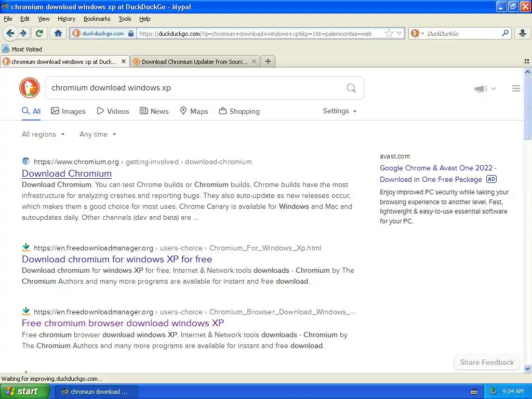Open Most Visited bookmarks folder
The image size is (532, 399).
point(22,49)
